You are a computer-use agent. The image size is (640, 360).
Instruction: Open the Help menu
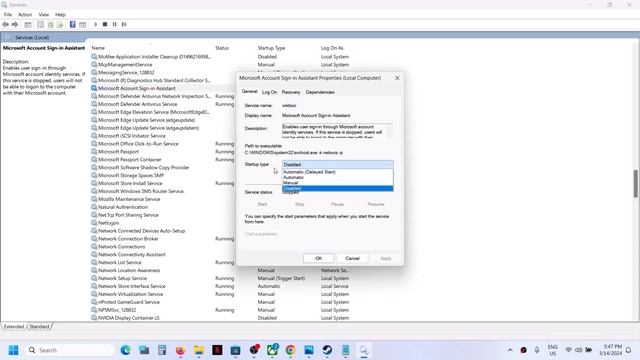(60, 15)
